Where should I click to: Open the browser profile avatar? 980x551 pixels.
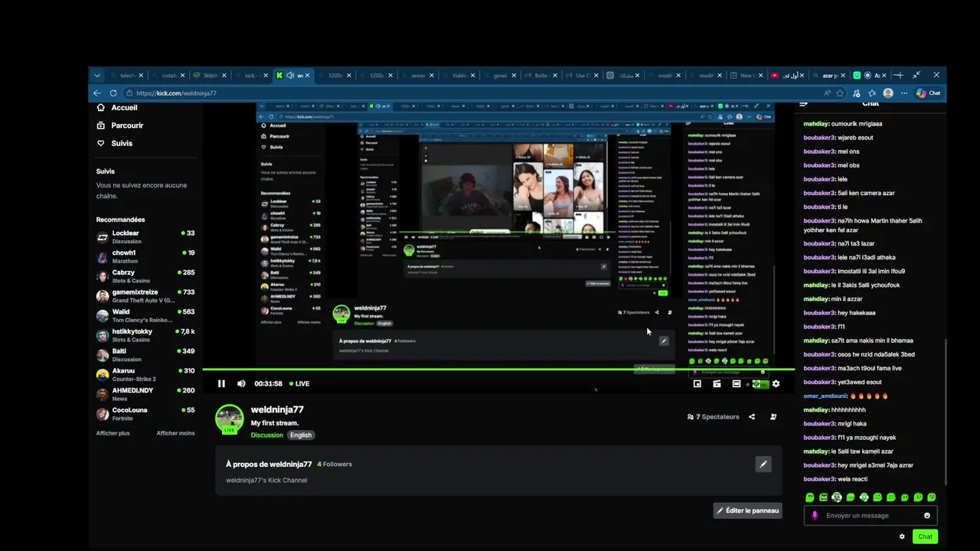[888, 93]
